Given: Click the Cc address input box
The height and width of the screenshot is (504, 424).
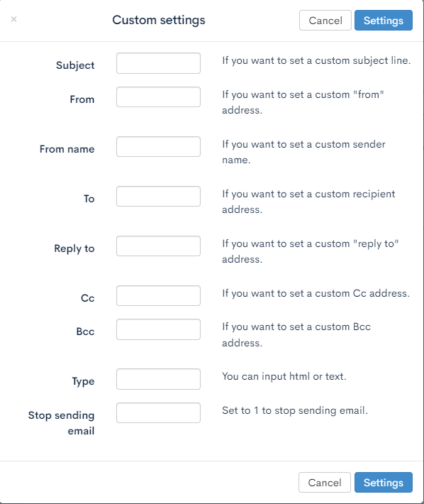Looking at the screenshot, I should 158,296.
